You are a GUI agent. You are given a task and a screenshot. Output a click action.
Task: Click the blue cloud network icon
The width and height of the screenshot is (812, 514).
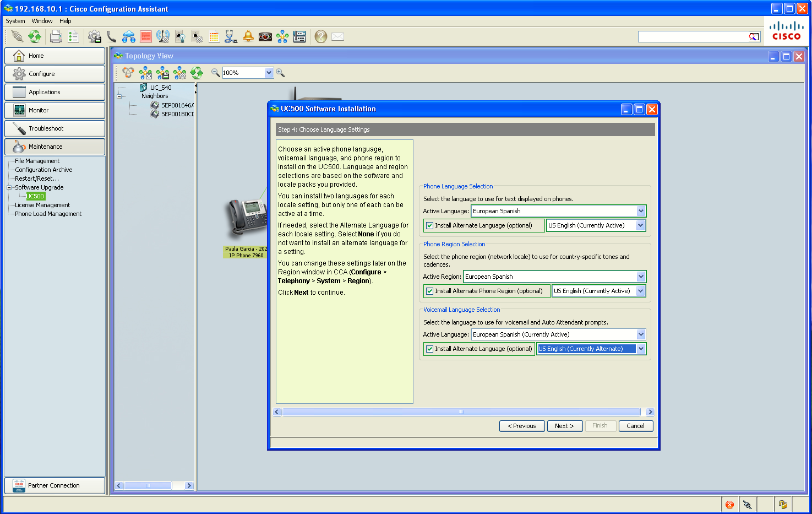click(129, 36)
